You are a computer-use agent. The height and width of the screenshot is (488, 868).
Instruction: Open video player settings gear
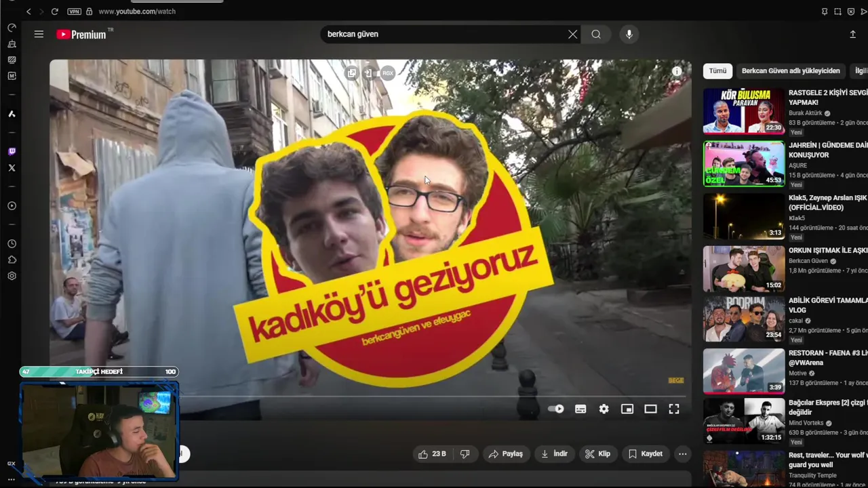pos(604,409)
